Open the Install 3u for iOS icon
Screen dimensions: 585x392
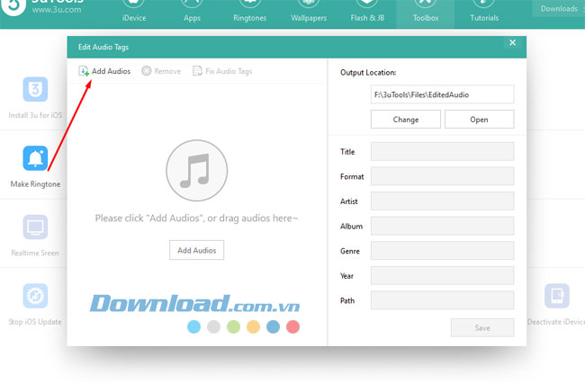[35, 89]
